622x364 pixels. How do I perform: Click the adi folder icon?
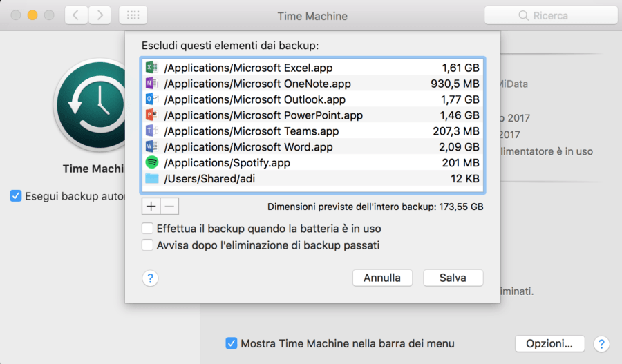(151, 178)
